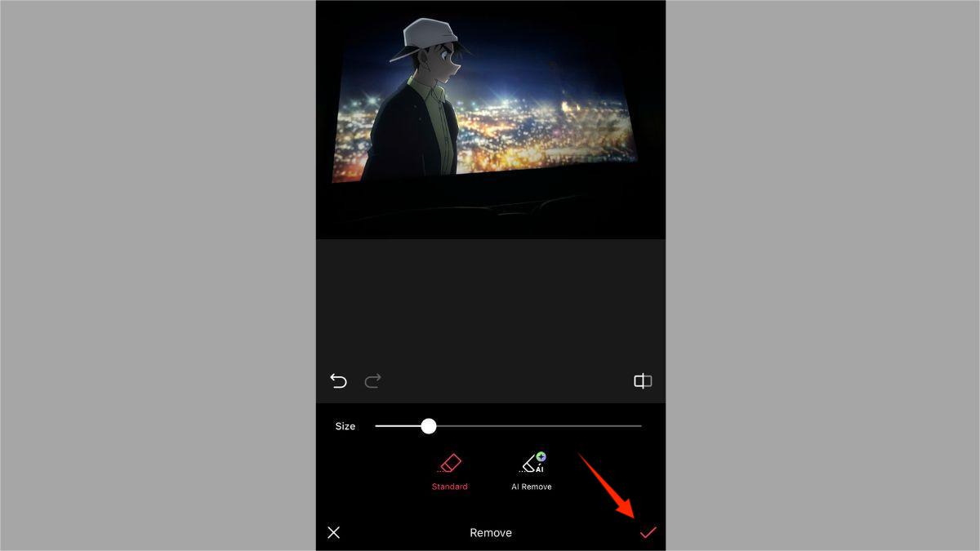Cancel Remove with the X icon
Image resolution: width=980 pixels, height=551 pixels.
pos(333,532)
